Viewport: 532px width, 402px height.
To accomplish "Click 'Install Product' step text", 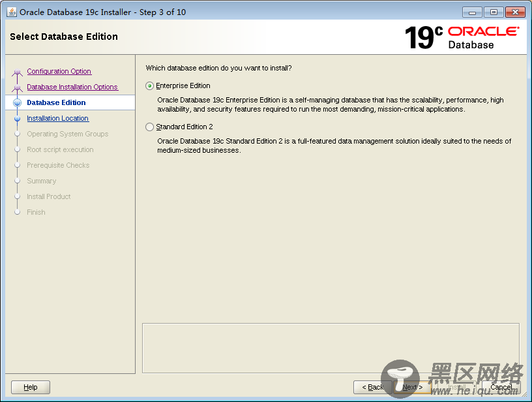I will coord(48,196).
